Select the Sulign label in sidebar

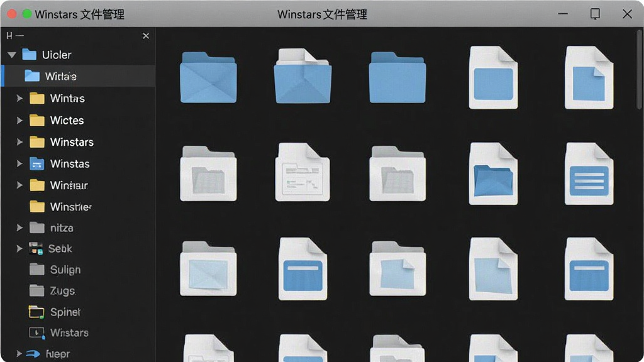[x=65, y=270]
